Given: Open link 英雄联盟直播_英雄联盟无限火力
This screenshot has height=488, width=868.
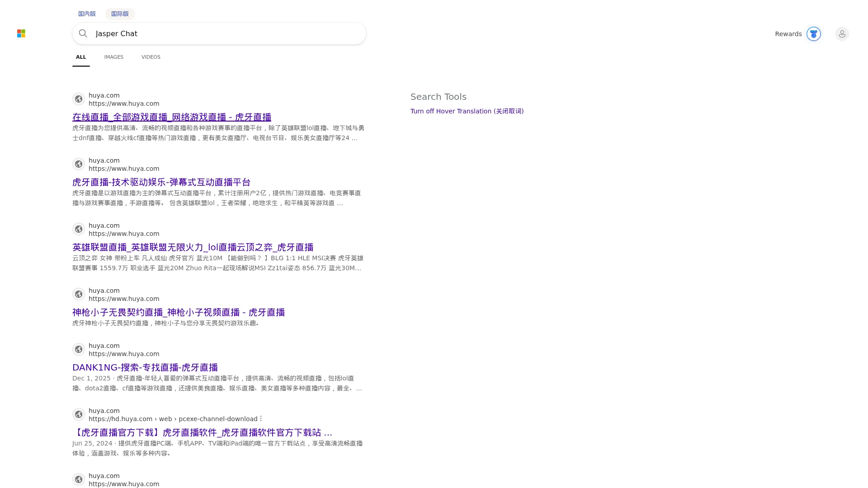Looking at the screenshot, I should point(193,247).
